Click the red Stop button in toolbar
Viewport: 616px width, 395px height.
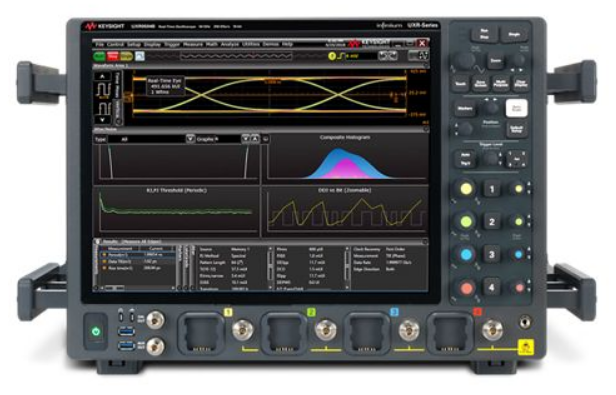click(x=113, y=56)
